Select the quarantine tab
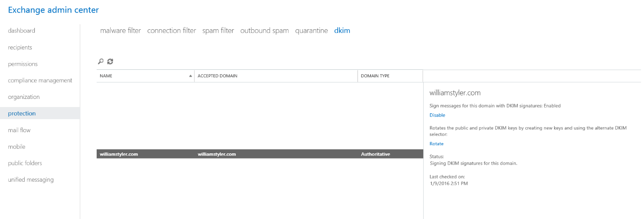 [311, 31]
